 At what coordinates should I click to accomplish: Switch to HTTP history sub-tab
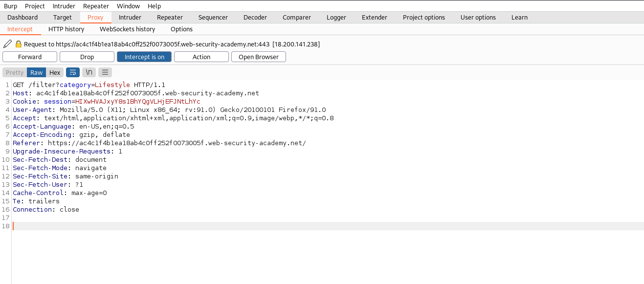(x=67, y=29)
